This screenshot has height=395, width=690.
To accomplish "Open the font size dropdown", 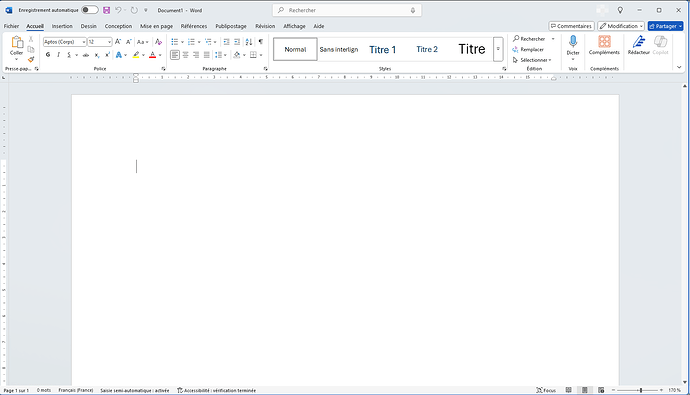I will pos(99,42).
